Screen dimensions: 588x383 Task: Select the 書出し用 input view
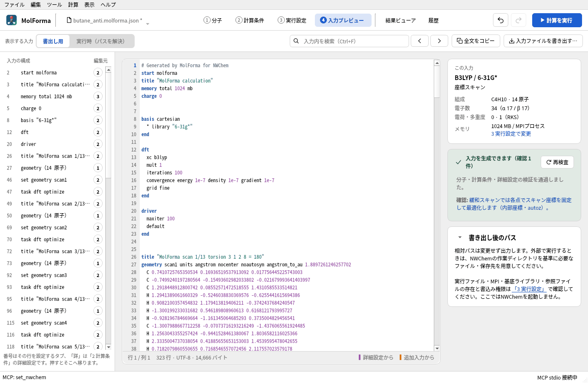tap(53, 41)
